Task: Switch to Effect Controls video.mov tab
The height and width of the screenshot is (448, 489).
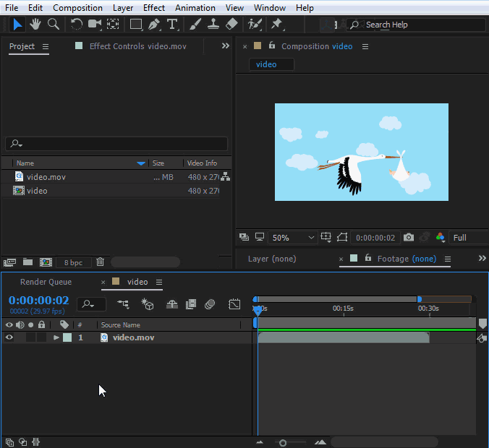Action: (138, 46)
